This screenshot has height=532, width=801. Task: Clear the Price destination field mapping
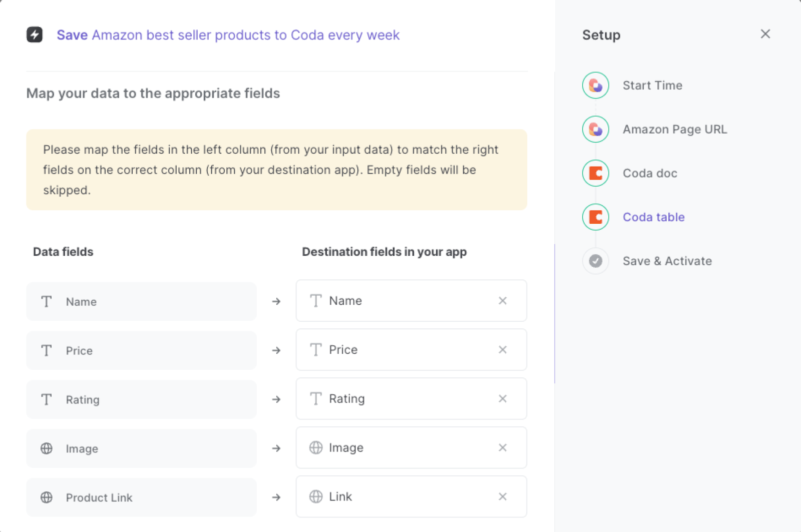[503, 349]
